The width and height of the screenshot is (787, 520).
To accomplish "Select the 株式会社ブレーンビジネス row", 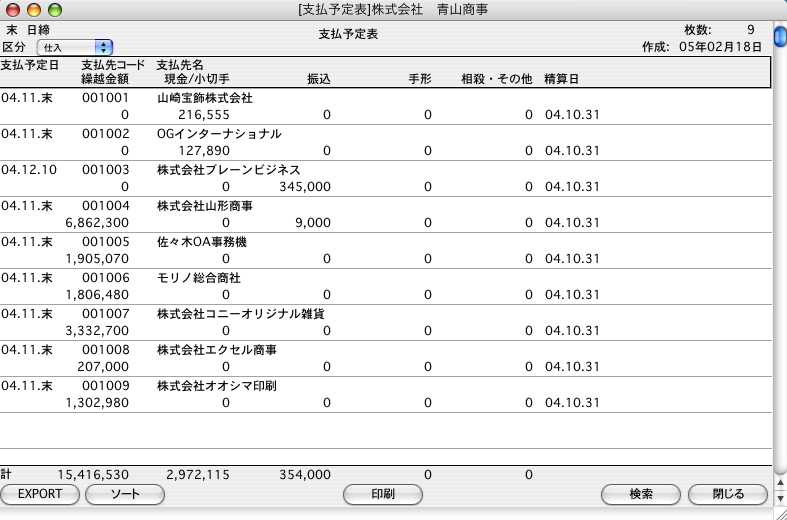I will [x=229, y=170].
